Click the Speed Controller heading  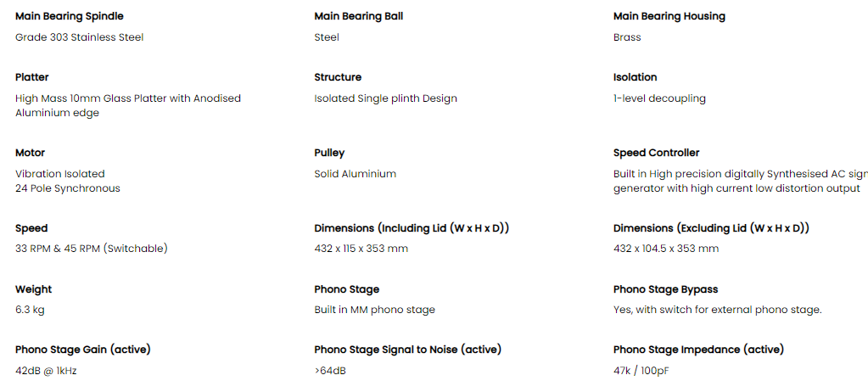pos(657,153)
